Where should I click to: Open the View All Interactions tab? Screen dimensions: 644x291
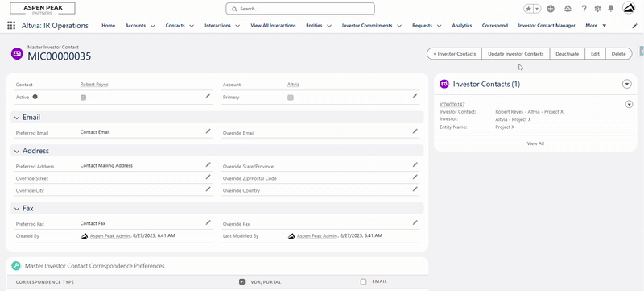point(273,26)
